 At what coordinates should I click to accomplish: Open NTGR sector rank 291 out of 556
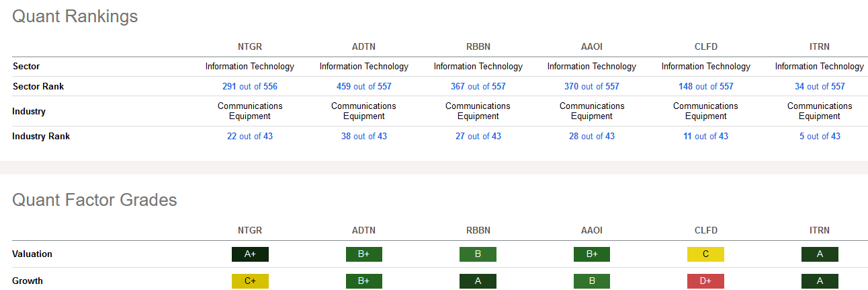click(250, 86)
